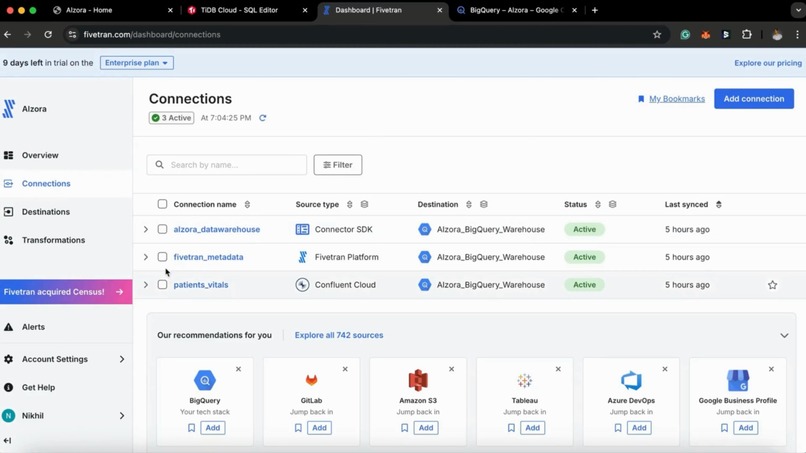This screenshot has height=453, width=806.
Task: Expand the patients_vitals connection row
Action: tap(146, 285)
